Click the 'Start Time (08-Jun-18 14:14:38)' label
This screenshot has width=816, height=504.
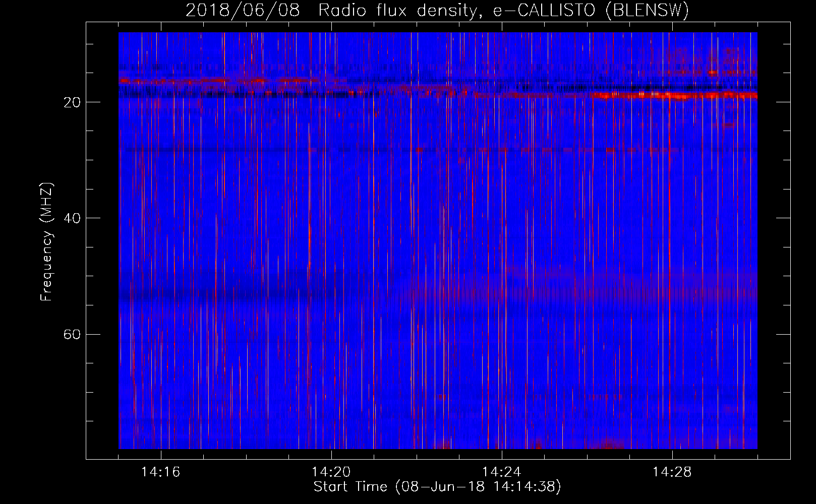point(437,487)
